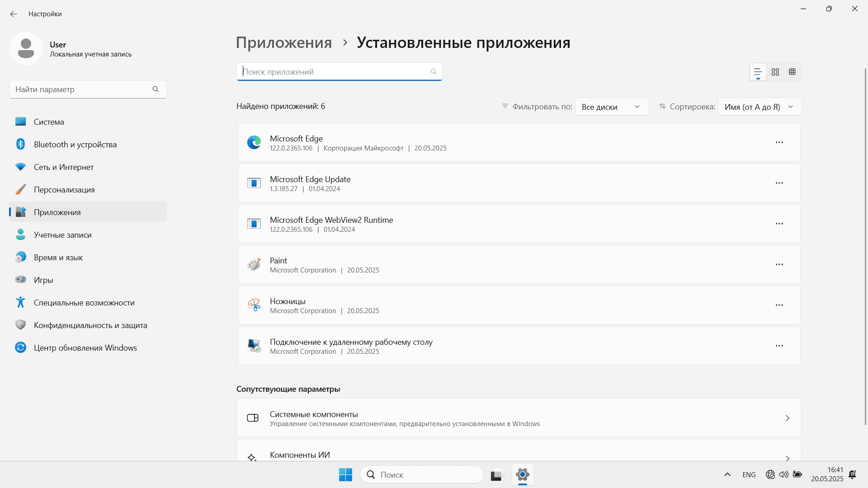Click the app search magnifier icon
Image resolution: width=868 pixels, height=488 pixels.
[x=434, y=71]
